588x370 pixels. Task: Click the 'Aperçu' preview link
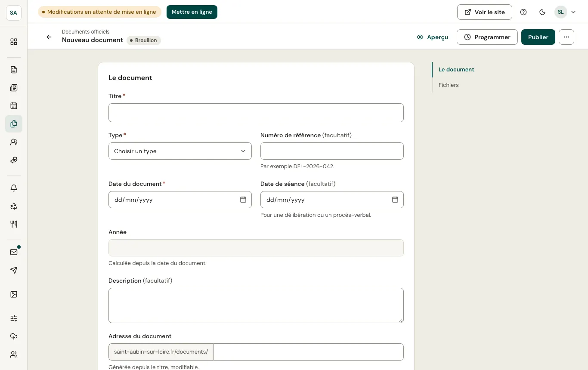click(x=433, y=37)
